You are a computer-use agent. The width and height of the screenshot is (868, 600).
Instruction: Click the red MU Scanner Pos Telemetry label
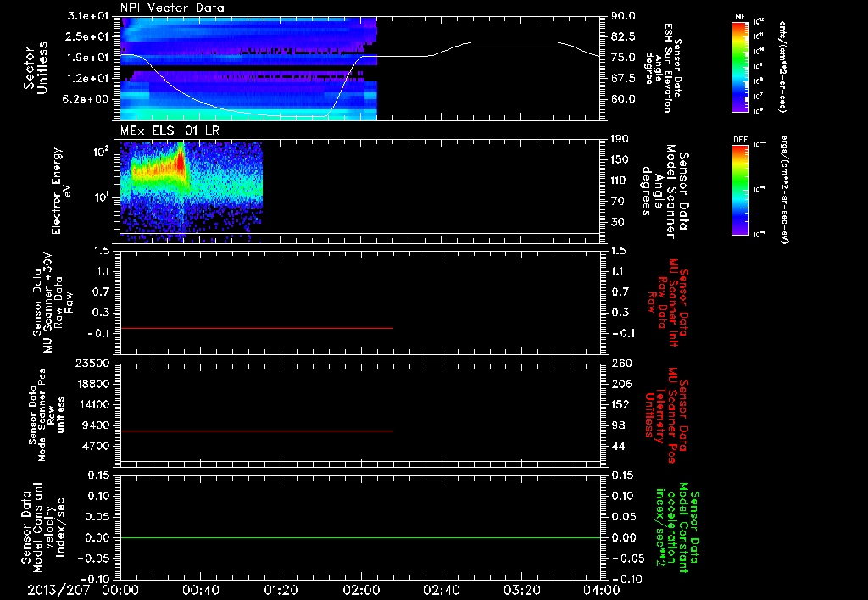point(666,415)
